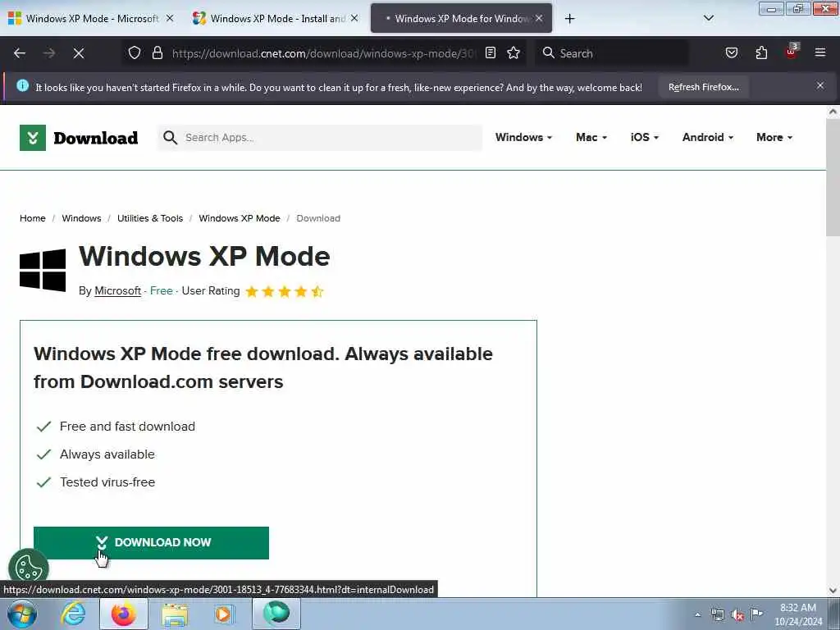
Task: Follow the Microsoft developer link
Action: 118,291
